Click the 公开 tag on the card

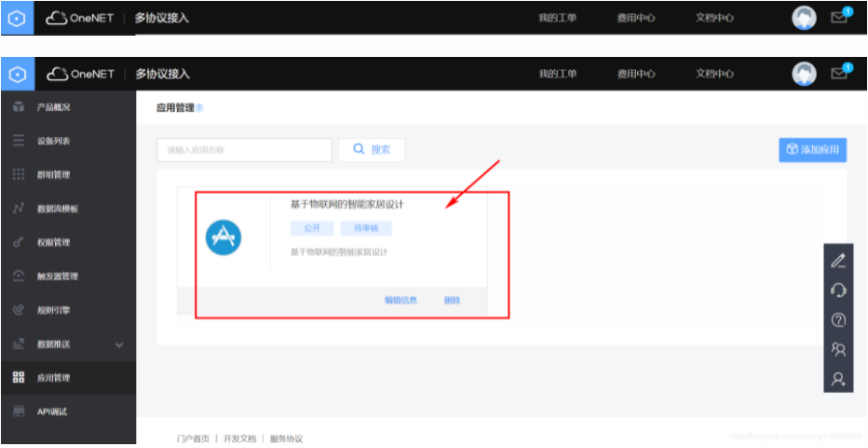312,229
